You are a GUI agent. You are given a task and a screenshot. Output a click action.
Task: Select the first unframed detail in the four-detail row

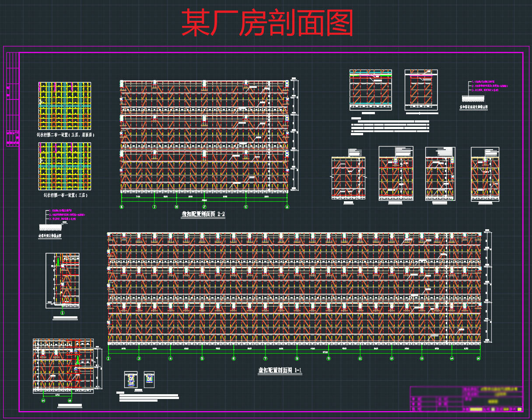pyautogui.click(x=348, y=178)
